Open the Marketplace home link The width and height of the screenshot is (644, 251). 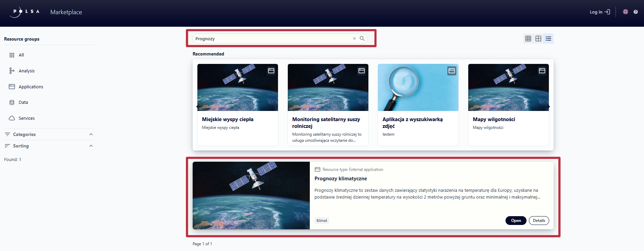click(66, 12)
